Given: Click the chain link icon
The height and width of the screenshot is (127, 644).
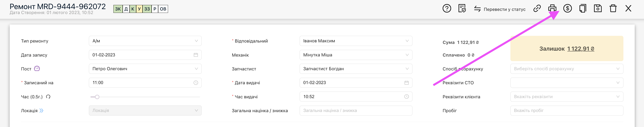Looking at the screenshot, I should 537,9.
